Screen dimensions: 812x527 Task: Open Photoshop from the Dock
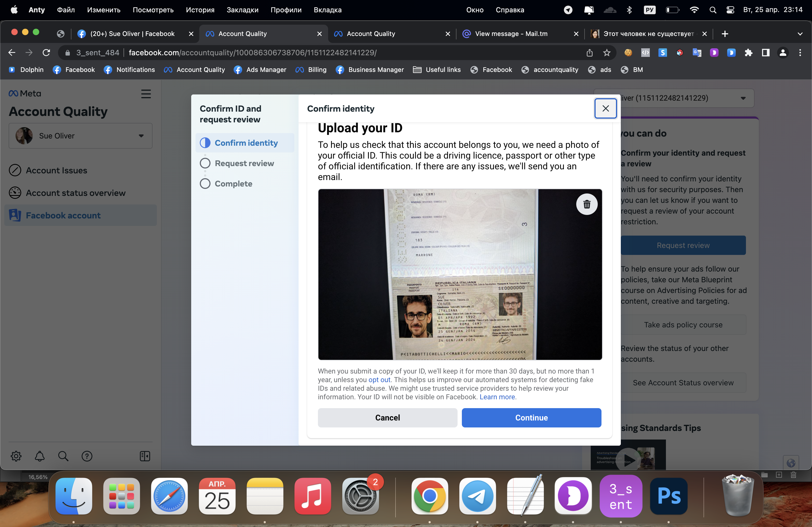[x=668, y=496]
